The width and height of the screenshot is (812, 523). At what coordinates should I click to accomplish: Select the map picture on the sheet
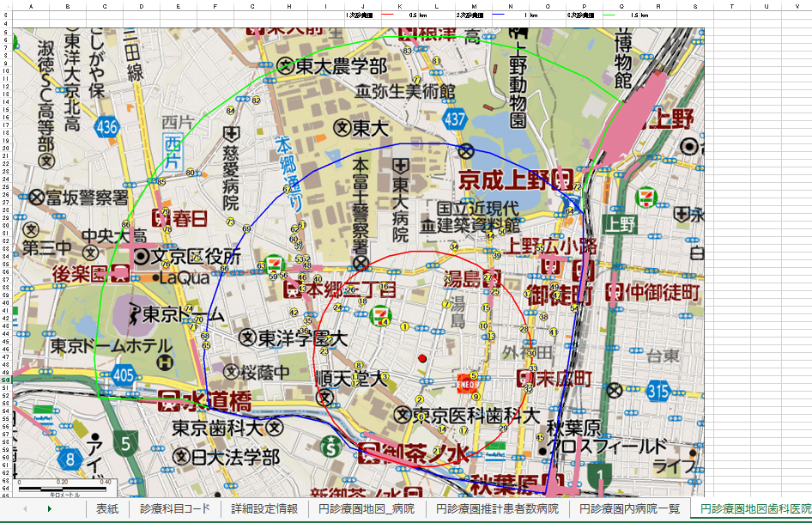358,261
